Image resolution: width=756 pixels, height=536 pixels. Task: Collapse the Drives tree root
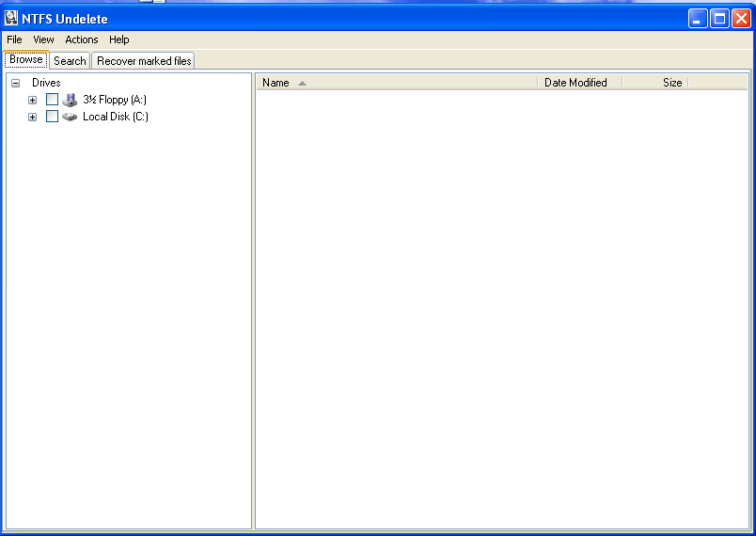coord(15,83)
